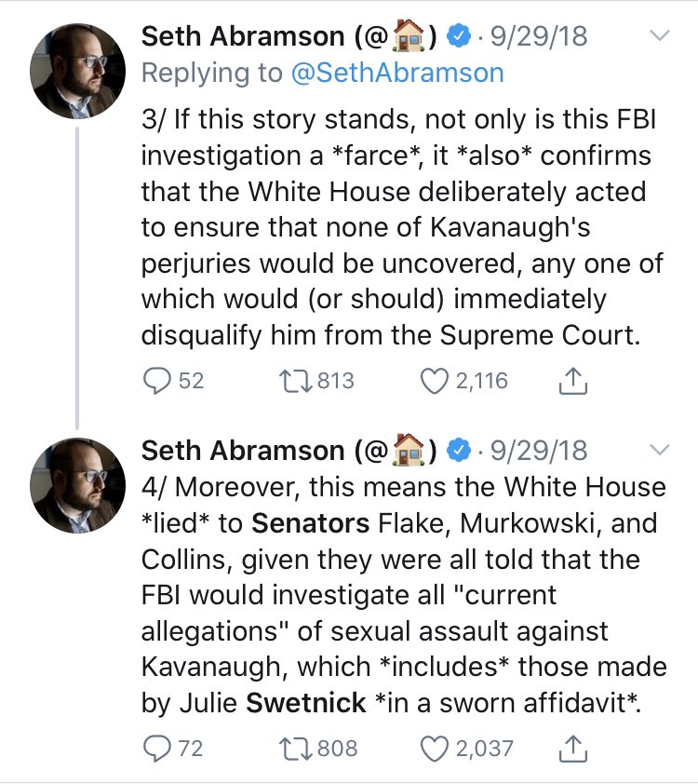Screen dimensions: 698x784
Task: Like the tweet with 2,116 likes
Action: [435, 381]
